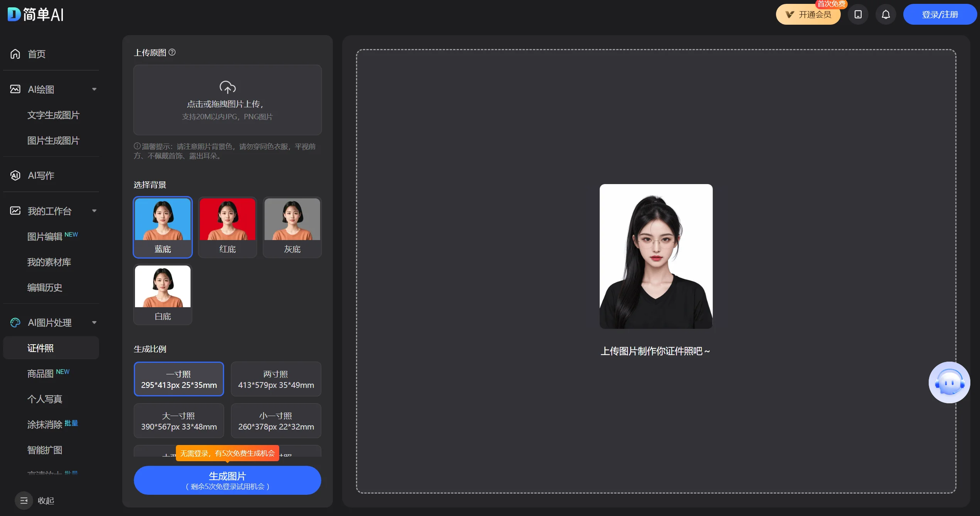This screenshot has height=516, width=980.
Task: Open the floating chat assistant robot
Action: coord(949,382)
